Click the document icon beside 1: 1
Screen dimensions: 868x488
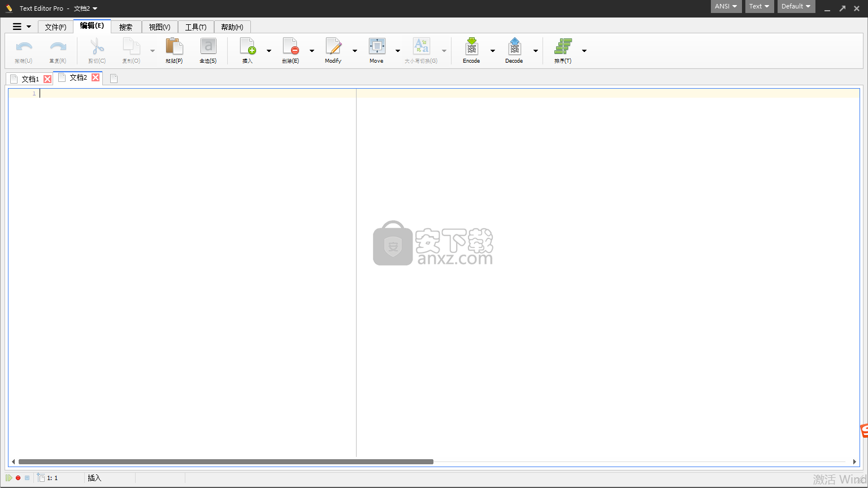[41, 478]
